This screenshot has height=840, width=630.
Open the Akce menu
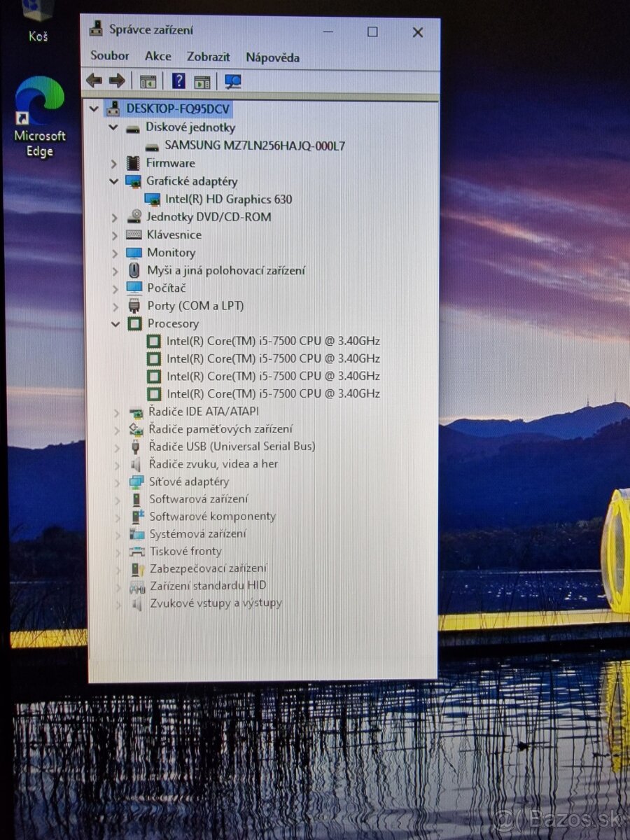point(157,56)
